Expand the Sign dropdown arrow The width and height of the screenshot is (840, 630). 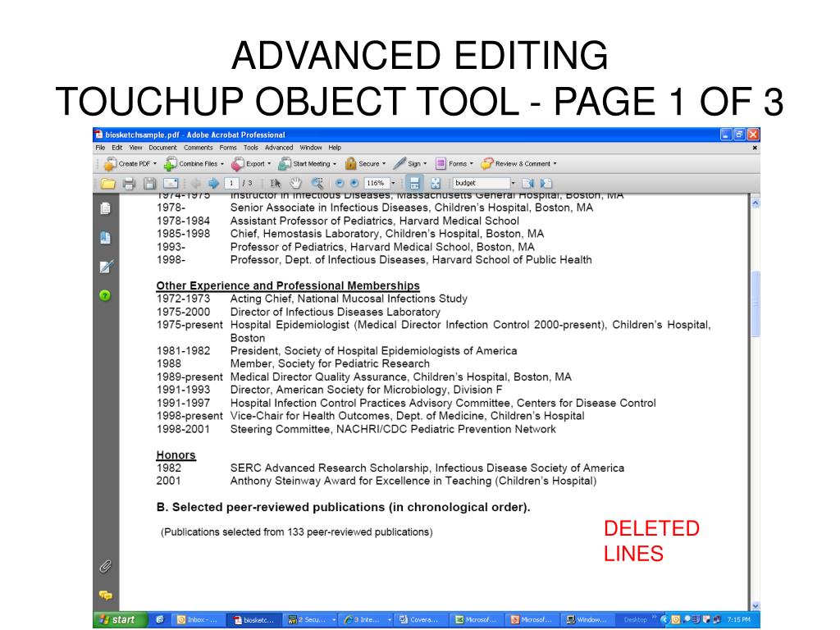(425, 164)
